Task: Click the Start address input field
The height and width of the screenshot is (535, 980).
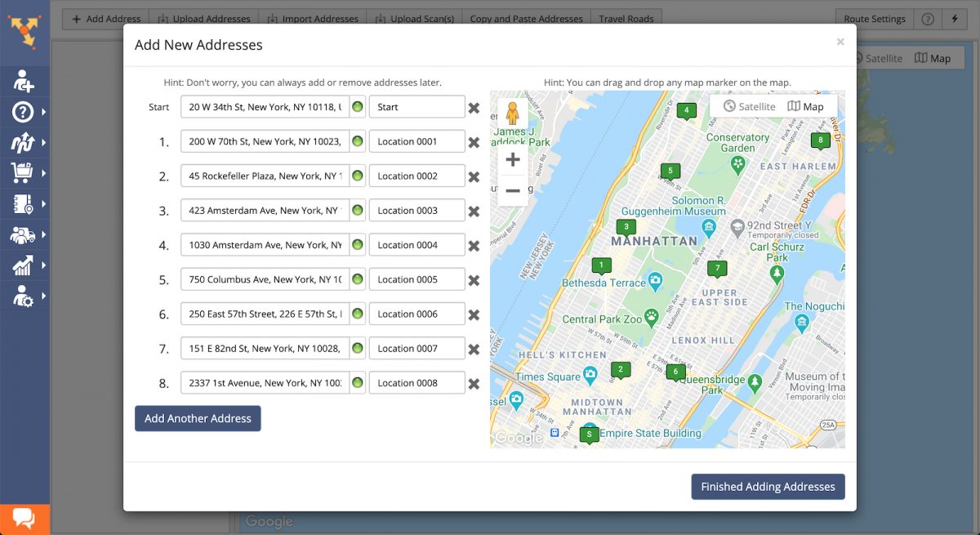Action: pyautogui.click(x=265, y=107)
